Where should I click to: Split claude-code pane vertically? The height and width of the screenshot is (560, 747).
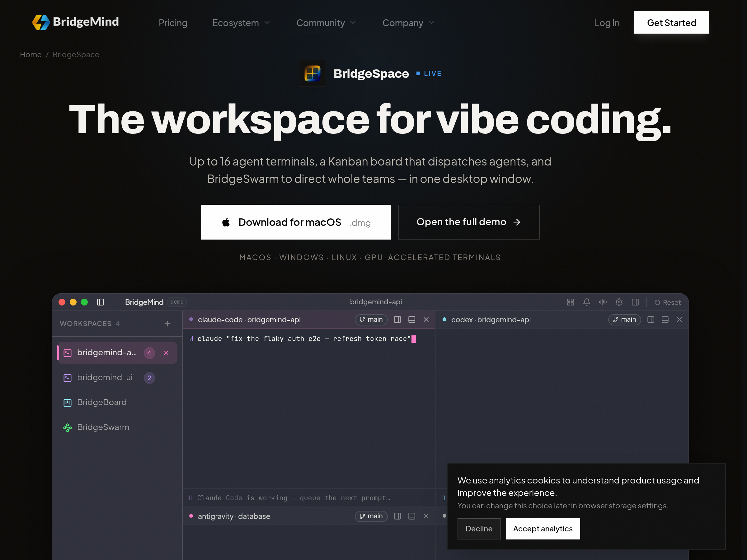tap(397, 320)
